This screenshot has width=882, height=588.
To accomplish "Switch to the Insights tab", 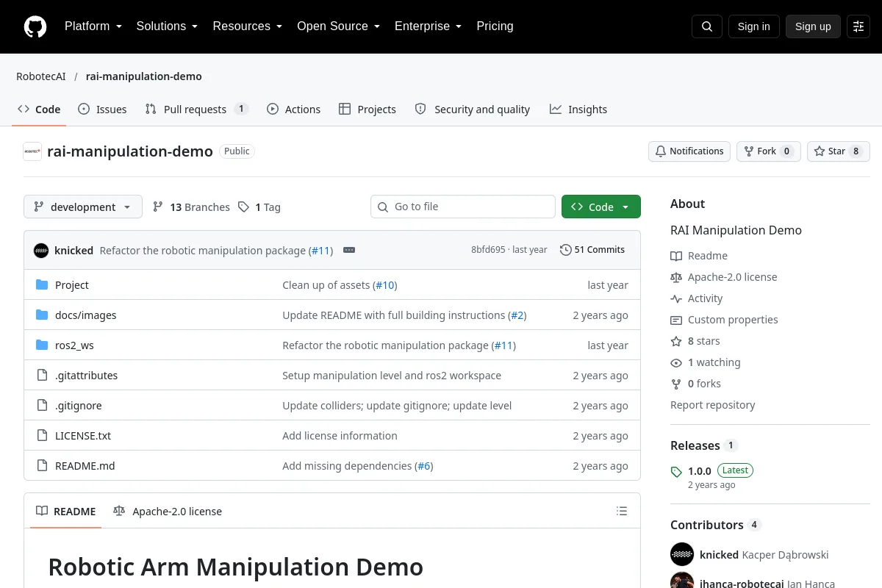I will (578, 109).
